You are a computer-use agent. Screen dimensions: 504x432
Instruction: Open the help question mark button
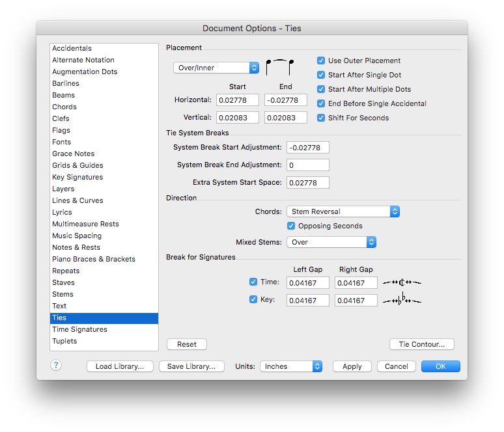pos(56,365)
